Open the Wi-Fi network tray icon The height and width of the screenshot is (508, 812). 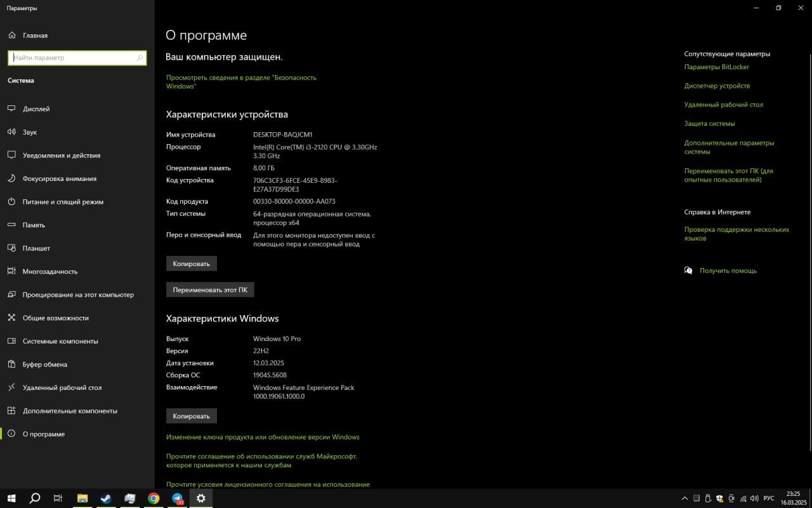[x=743, y=498]
